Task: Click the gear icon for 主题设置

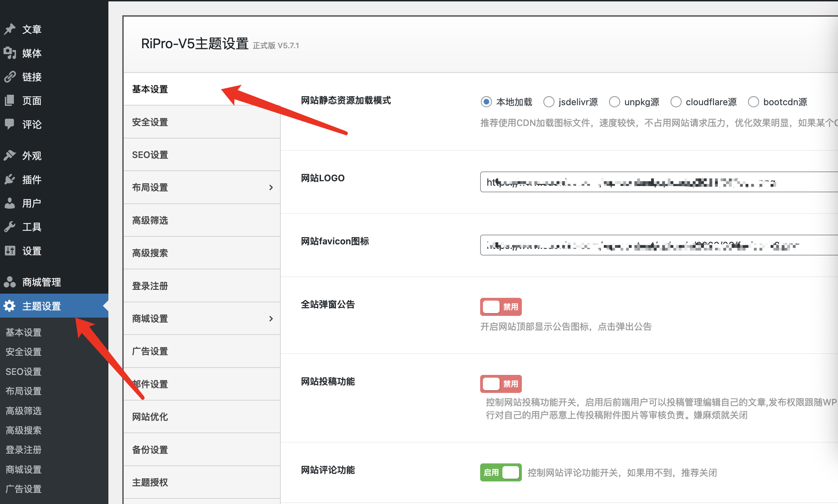Action: (x=10, y=306)
